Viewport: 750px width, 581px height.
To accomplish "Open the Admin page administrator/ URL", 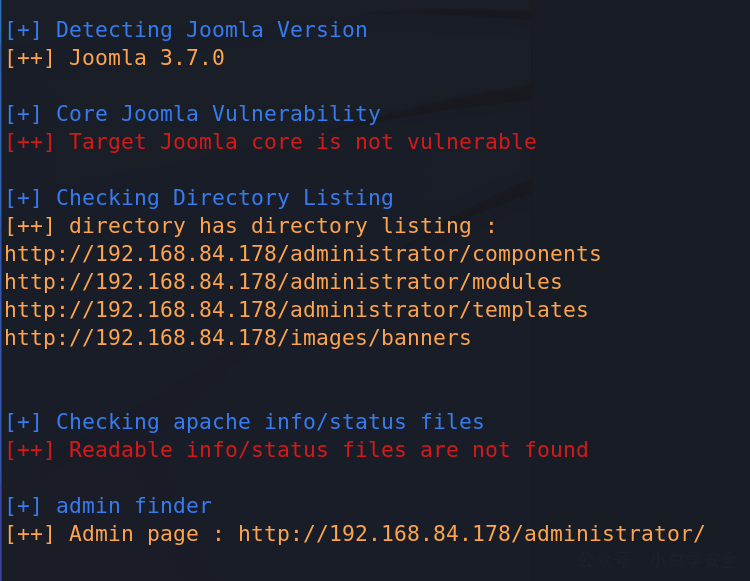I will click(x=471, y=534).
